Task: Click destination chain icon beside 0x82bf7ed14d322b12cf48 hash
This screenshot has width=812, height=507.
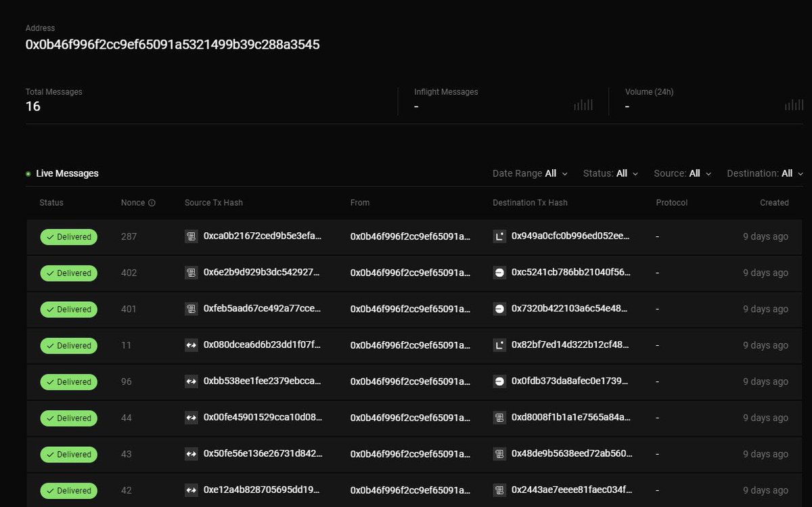Action: 499,345
